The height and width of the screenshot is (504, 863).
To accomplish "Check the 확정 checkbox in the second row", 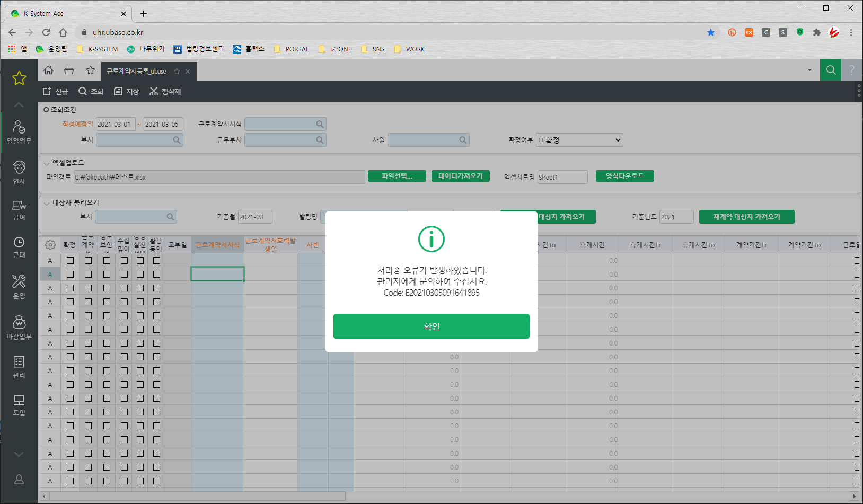I will pyautogui.click(x=70, y=274).
